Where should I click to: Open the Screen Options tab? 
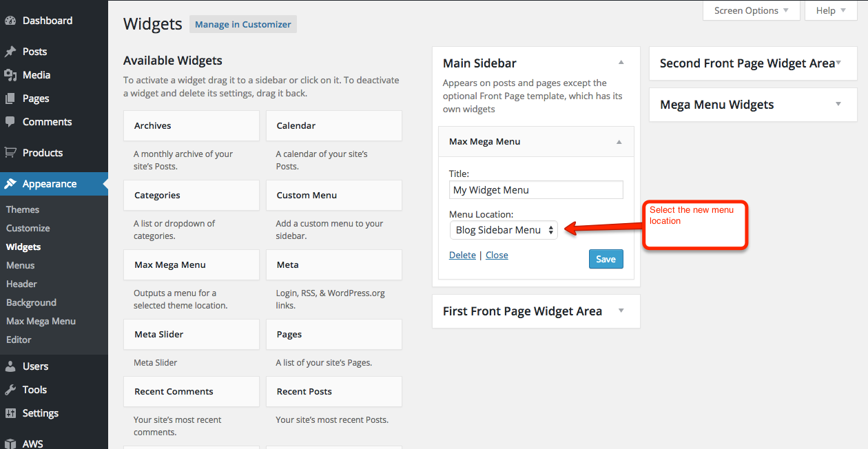(751, 10)
